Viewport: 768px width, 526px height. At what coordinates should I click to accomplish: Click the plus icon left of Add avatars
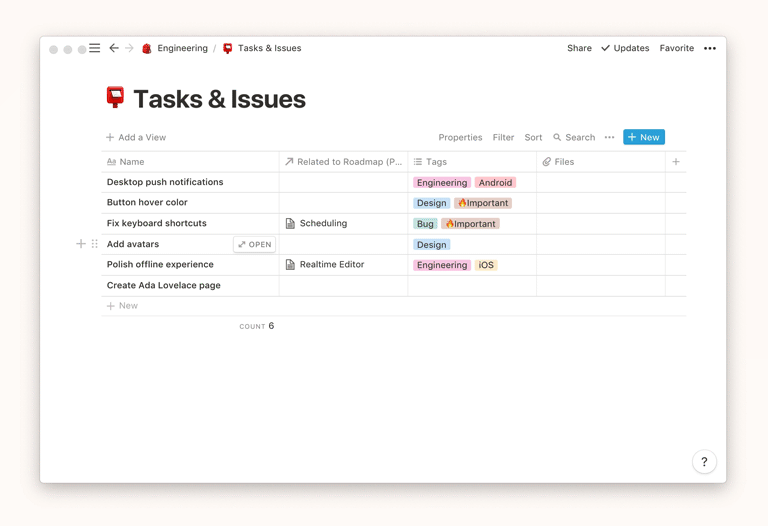(81, 244)
